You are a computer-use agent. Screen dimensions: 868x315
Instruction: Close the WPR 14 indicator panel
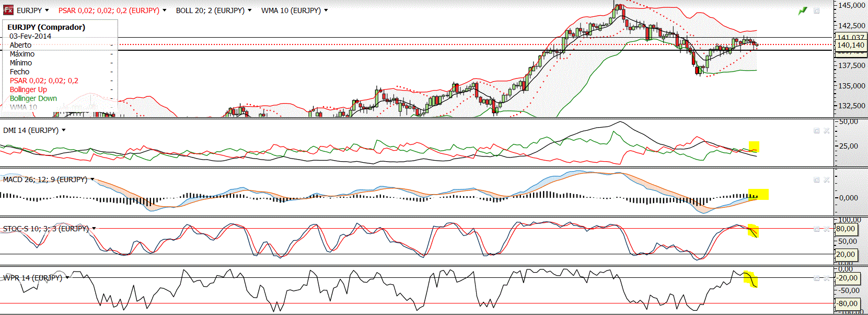click(827, 278)
